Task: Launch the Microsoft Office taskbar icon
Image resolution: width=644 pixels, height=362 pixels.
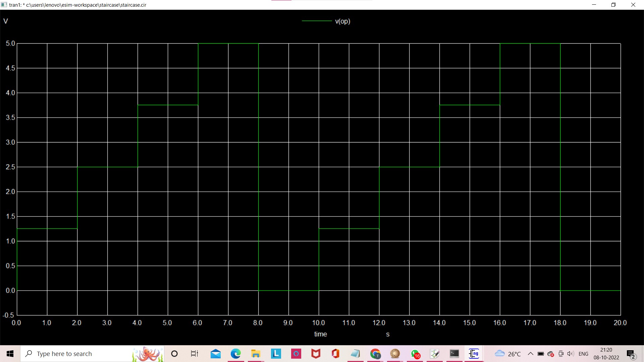Action: click(x=335, y=354)
